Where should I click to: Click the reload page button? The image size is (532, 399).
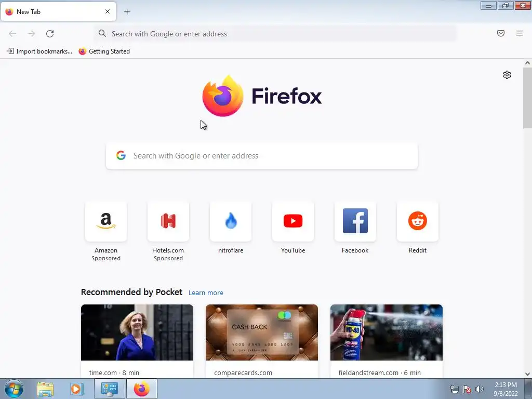tap(50, 34)
